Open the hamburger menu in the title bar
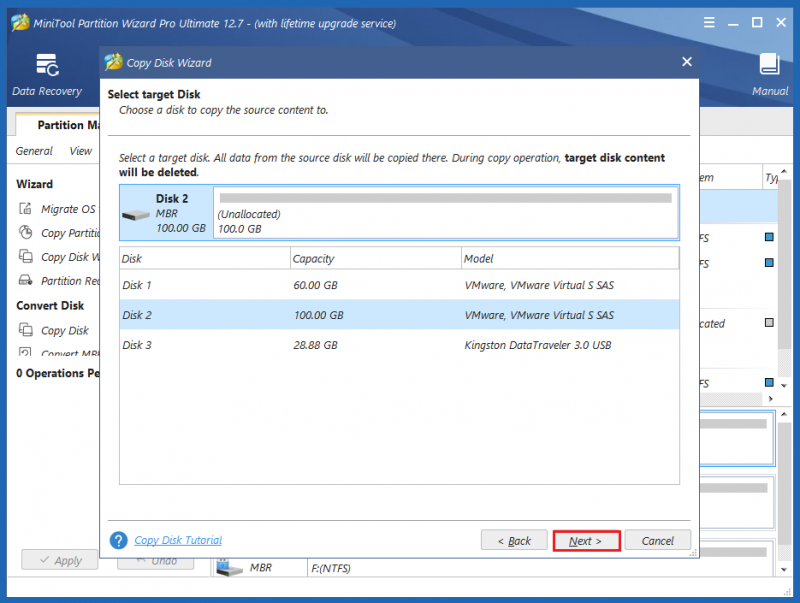Viewport: 800px width, 603px height. click(709, 22)
